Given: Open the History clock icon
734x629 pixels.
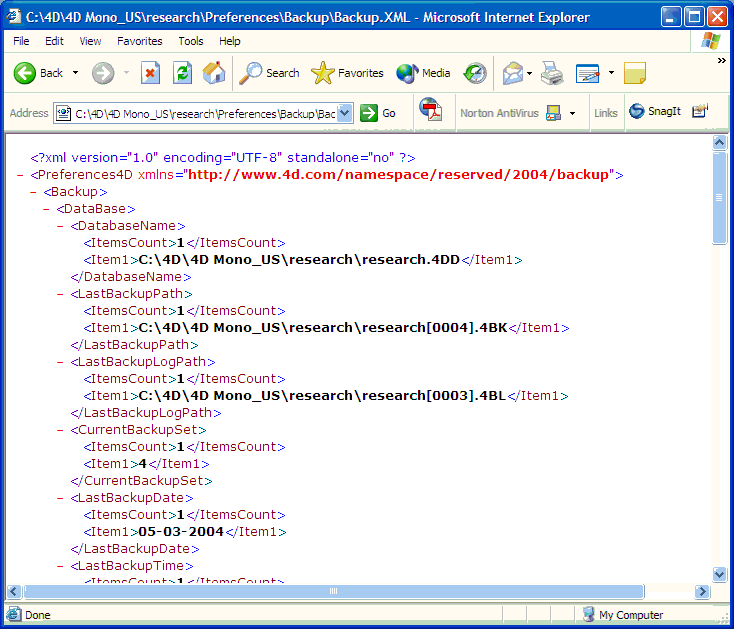Looking at the screenshot, I should pos(475,73).
